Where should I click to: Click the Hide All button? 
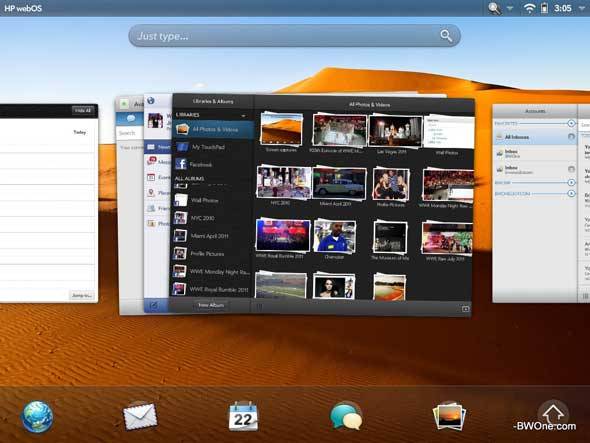[x=83, y=110]
